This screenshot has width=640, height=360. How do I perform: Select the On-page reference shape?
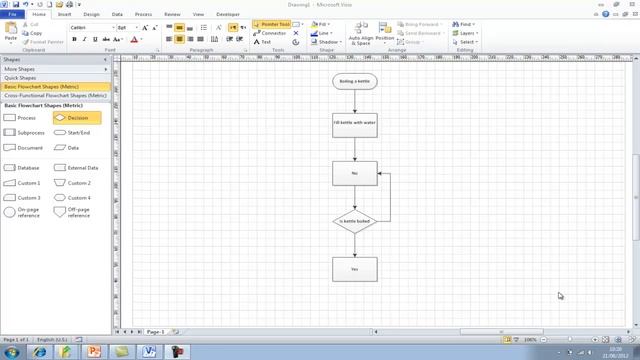pyautogui.click(x=22, y=212)
